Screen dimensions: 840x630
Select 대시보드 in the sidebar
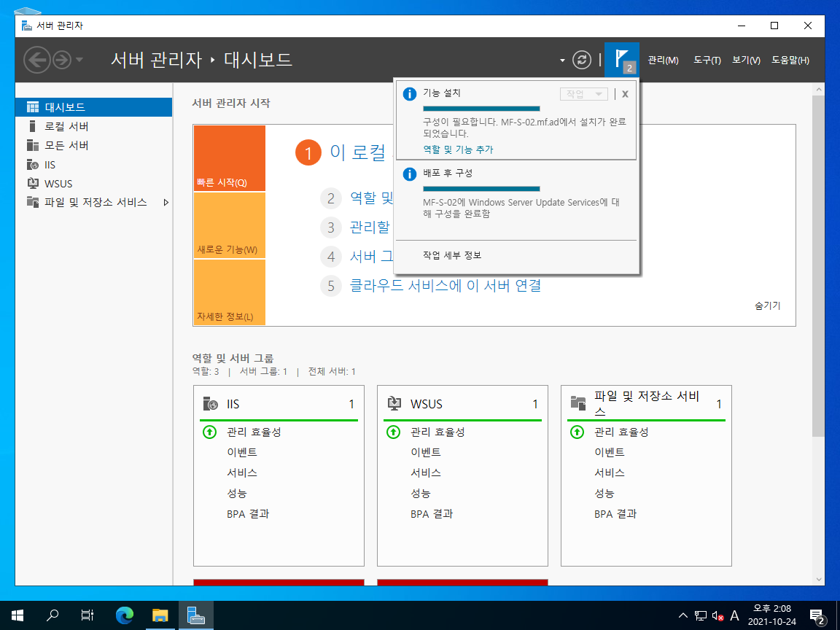(x=94, y=107)
